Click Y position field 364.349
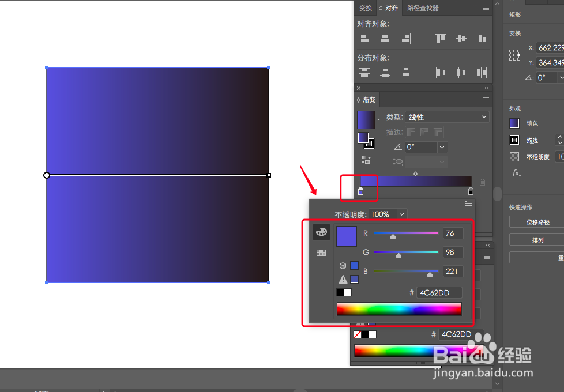 pos(550,63)
